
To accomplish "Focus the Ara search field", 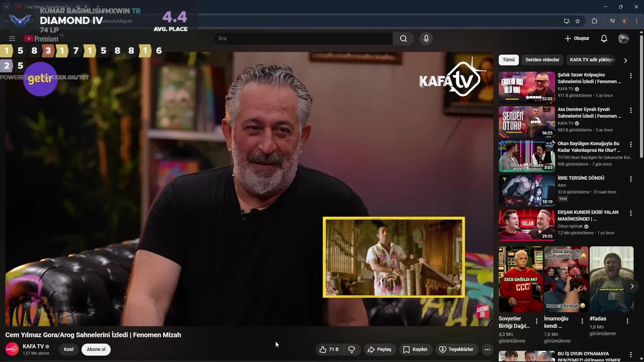I will [303, 39].
